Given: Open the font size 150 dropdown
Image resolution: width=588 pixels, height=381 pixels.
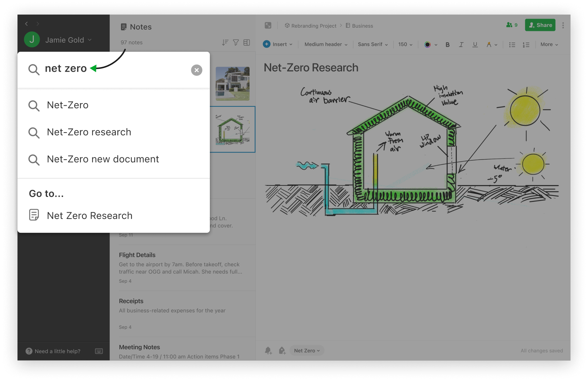Looking at the screenshot, I should [x=405, y=44].
